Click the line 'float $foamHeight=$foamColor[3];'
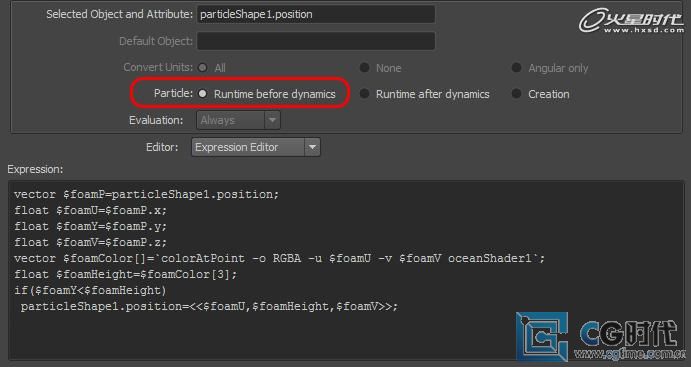The image size is (691, 367). [x=126, y=274]
